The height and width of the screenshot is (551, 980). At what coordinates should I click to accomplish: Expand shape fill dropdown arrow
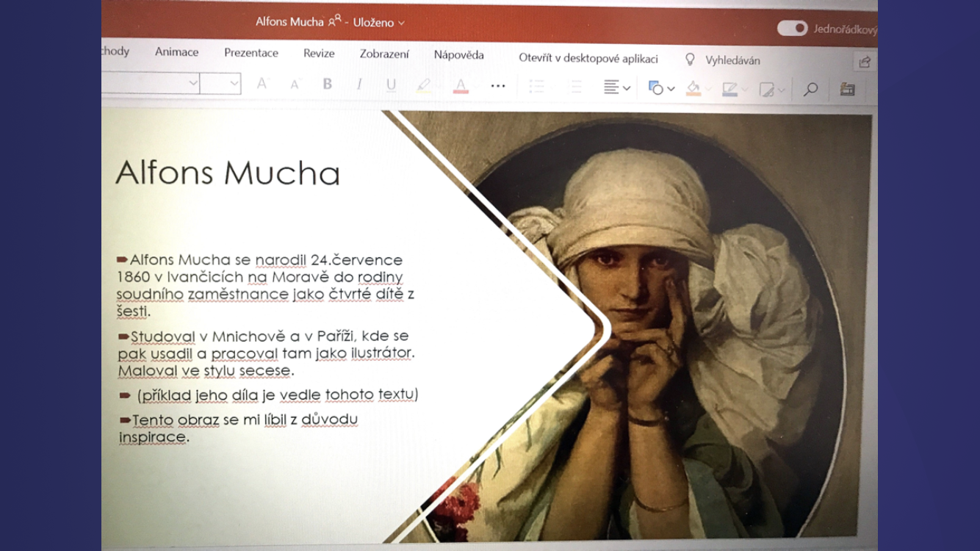tap(708, 90)
